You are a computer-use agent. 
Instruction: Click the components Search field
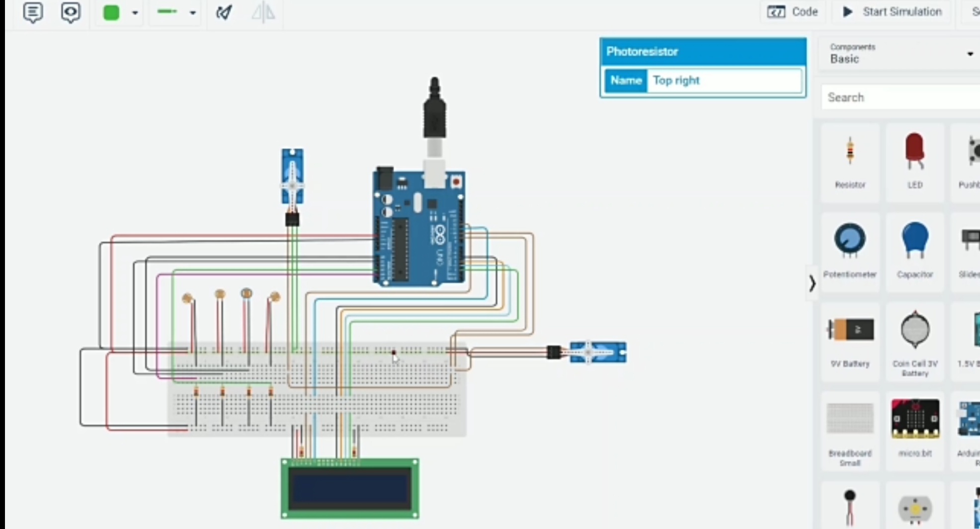click(900, 97)
